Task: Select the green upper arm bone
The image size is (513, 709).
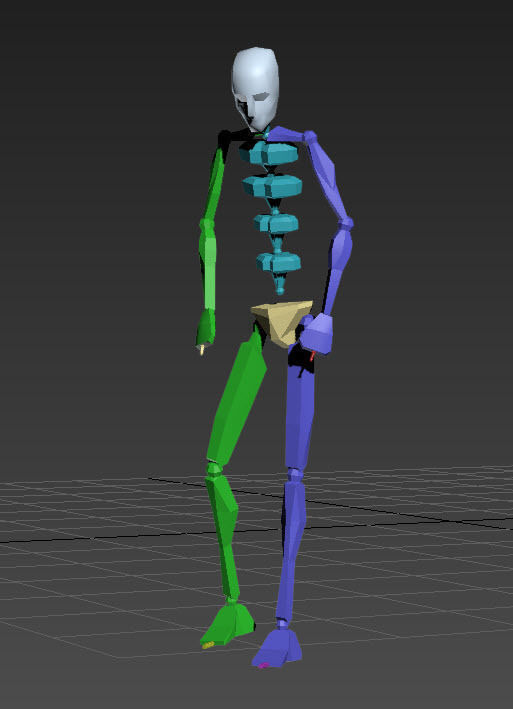Action: pos(214,183)
